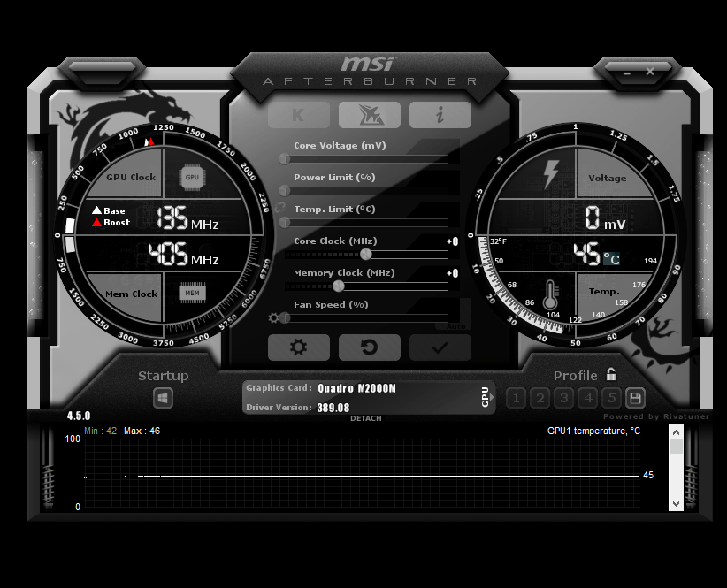Click the Power Limit slider handle
Screen dimensions: 727x588
tap(285, 190)
